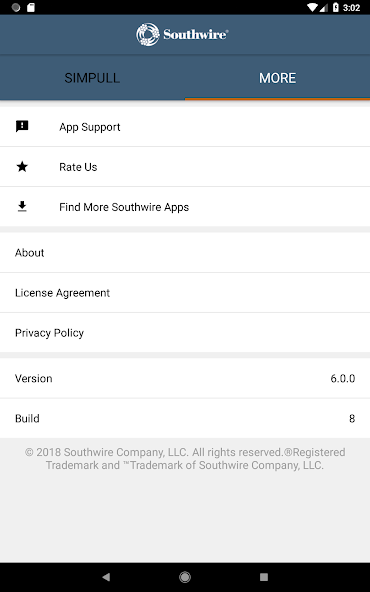Tap the Build number row
This screenshot has height=592, width=370.
pyautogui.click(x=185, y=418)
